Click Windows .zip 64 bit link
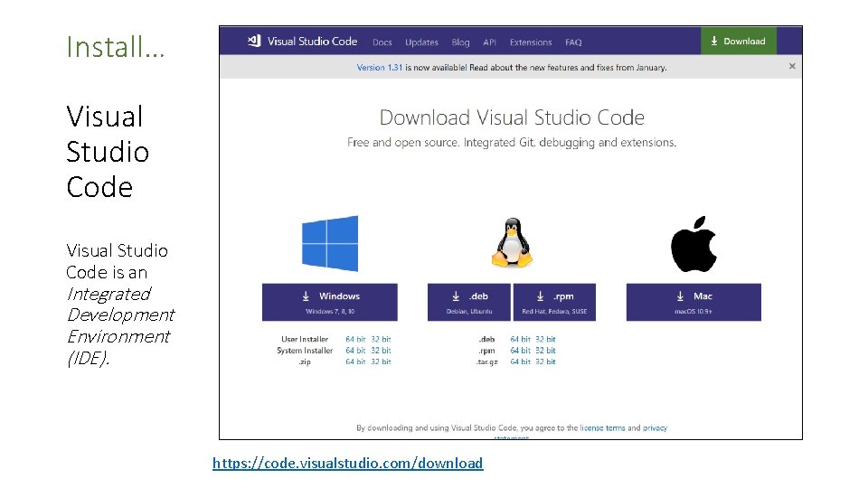 (355, 361)
